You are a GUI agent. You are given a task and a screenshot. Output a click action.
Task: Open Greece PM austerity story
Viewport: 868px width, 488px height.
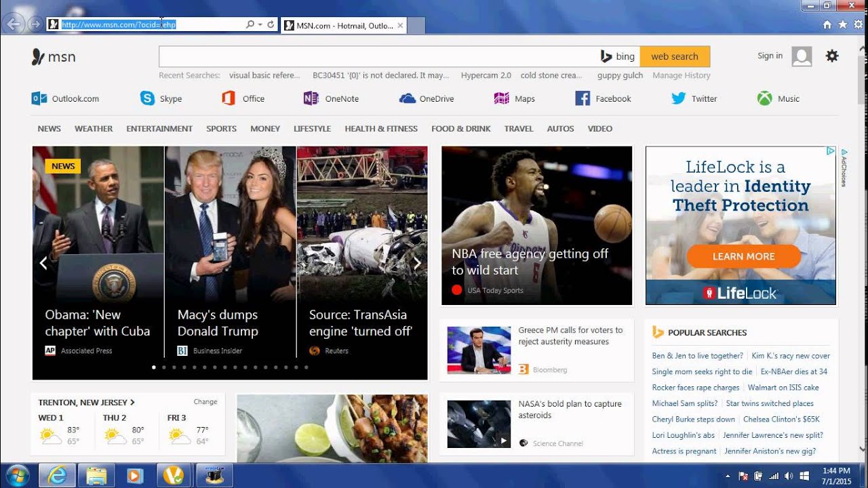coord(570,335)
